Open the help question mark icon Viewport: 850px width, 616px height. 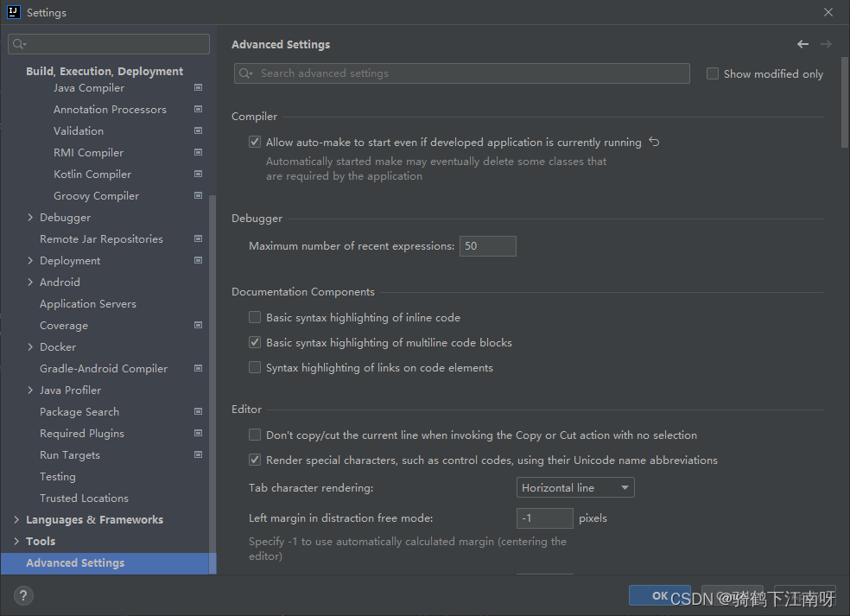coord(22,595)
